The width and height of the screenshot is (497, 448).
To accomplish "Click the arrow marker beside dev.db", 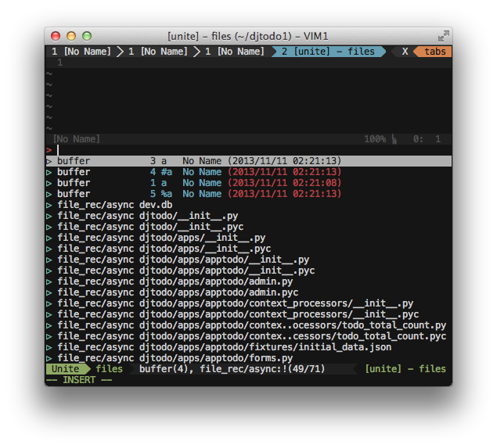I will (x=49, y=205).
